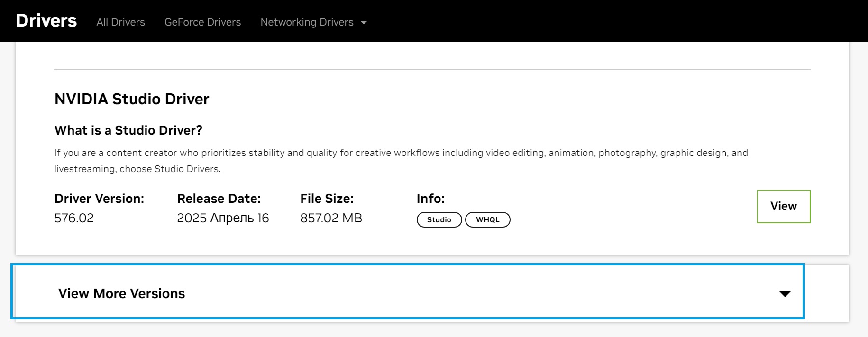Click the NVIDIA Studio Driver heading
The width and height of the screenshot is (868, 337).
(131, 99)
